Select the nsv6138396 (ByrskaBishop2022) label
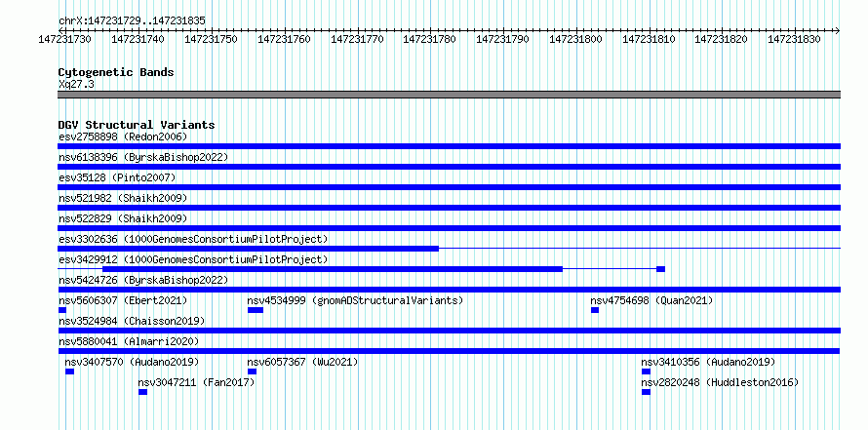The image size is (868, 430). 143,157
